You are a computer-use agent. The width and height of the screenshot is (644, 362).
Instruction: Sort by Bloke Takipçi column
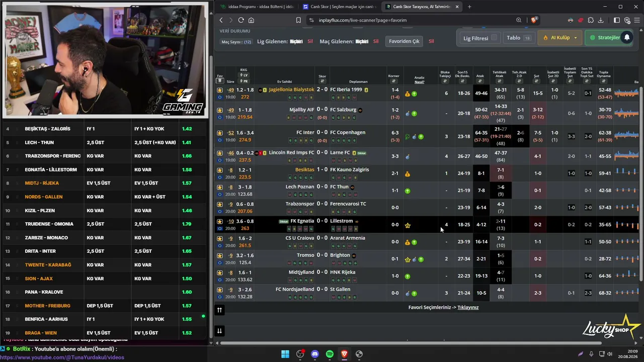[x=445, y=82]
